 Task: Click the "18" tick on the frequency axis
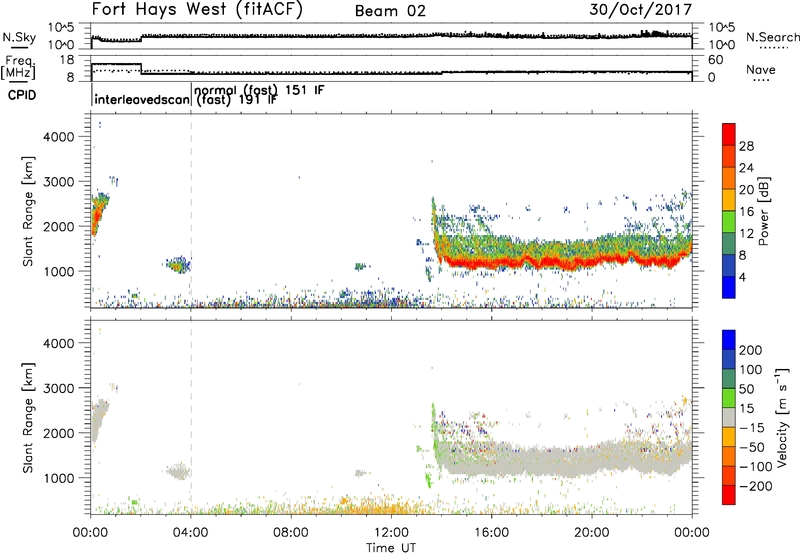(x=66, y=60)
